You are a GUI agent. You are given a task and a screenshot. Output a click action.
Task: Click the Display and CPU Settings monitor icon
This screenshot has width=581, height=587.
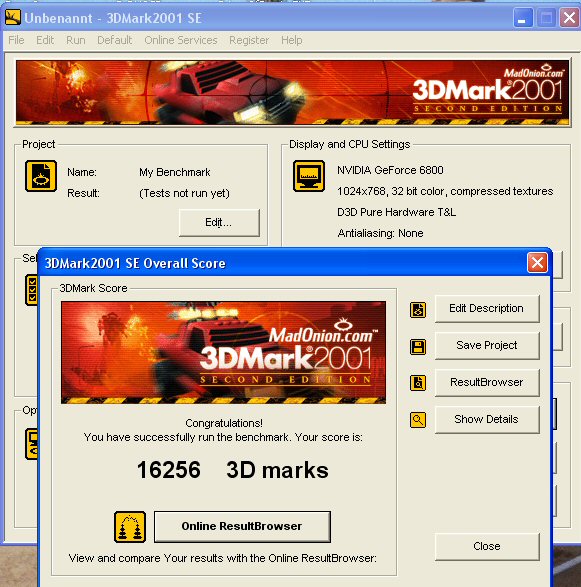click(x=309, y=176)
